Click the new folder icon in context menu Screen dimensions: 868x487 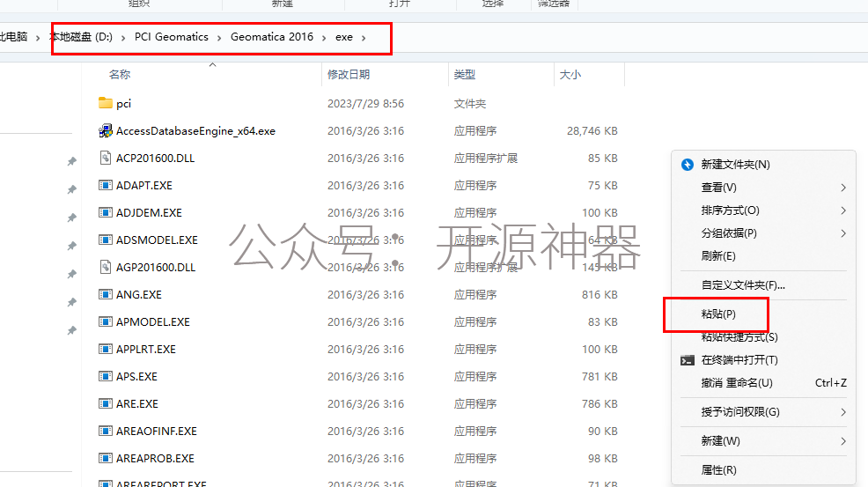click(x=687, y=165)
